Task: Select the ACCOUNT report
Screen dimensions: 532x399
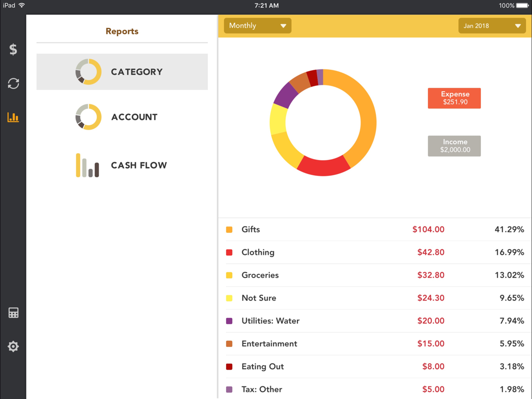Action: (x=122, y=117)
